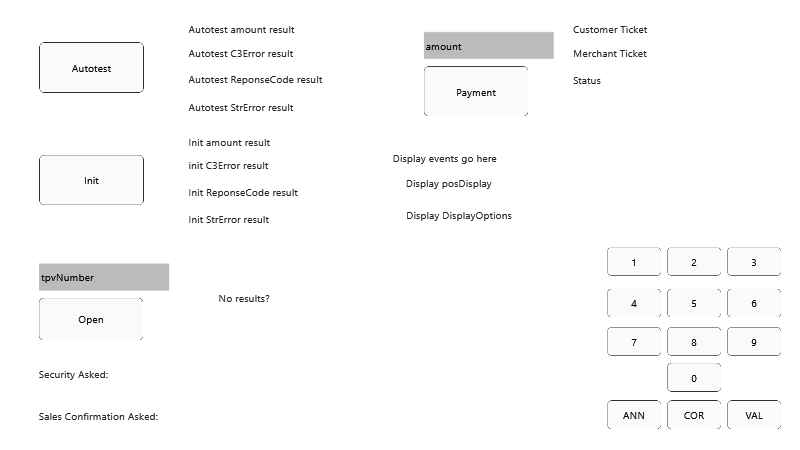Screen dimensions: 800x450
Task: Click the Init button
Action: (x=91, y=180)
